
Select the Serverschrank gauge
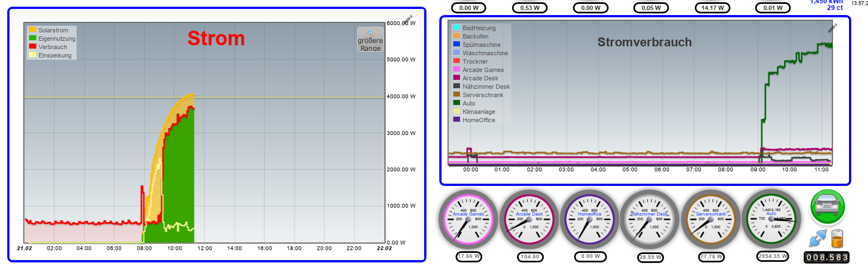click(x=710, y=219)
